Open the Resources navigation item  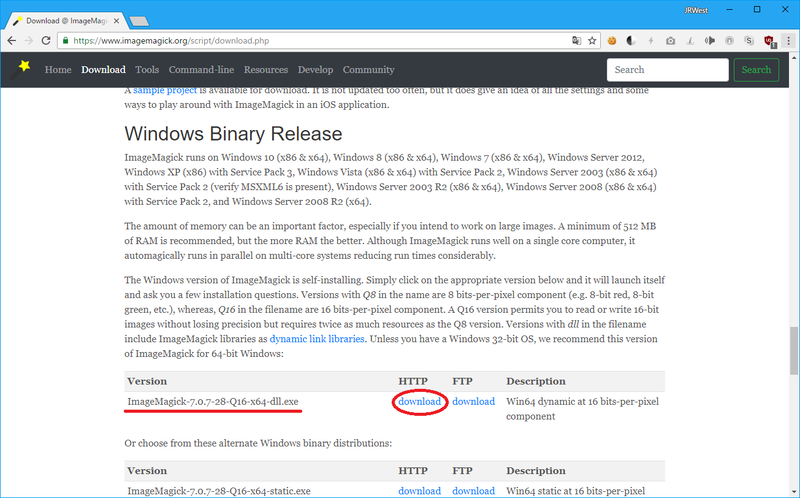point(266,70)
